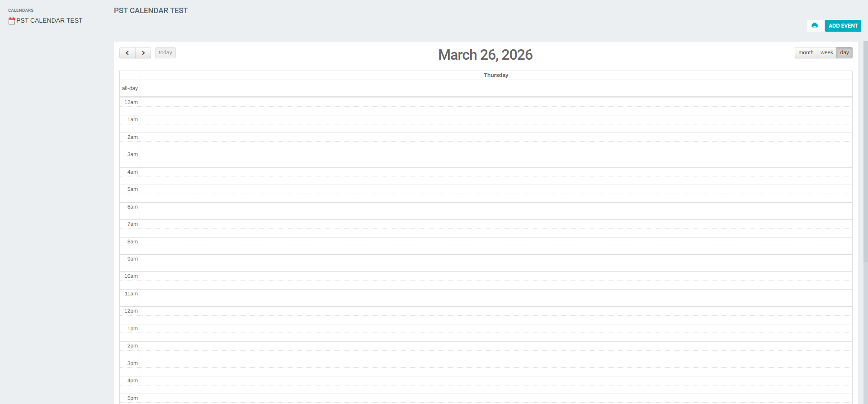This screenshot has height=404, width=868.
Task: Expand the CALENDARS section header
Action: (21, 10)
